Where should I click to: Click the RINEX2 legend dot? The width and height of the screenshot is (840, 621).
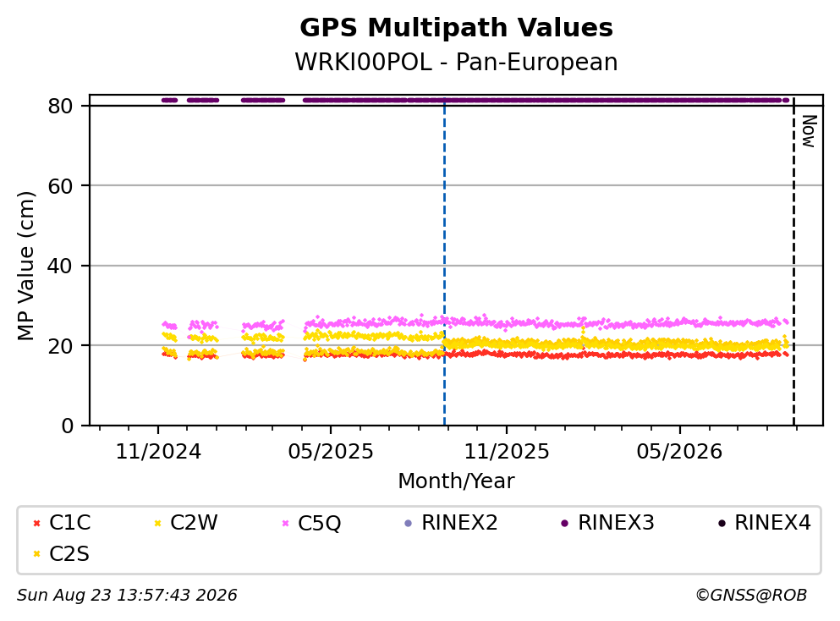pos(409,523)
